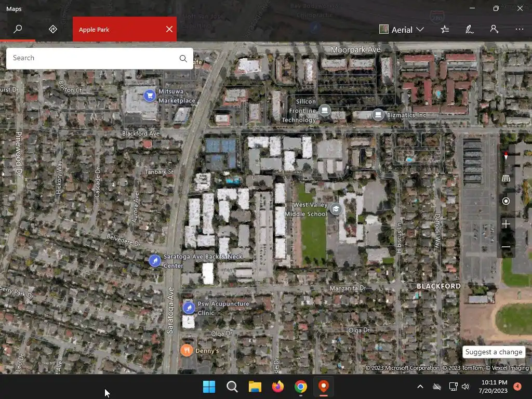
Task: Open the Windows Start menu
Action: (x=209, y=387)
